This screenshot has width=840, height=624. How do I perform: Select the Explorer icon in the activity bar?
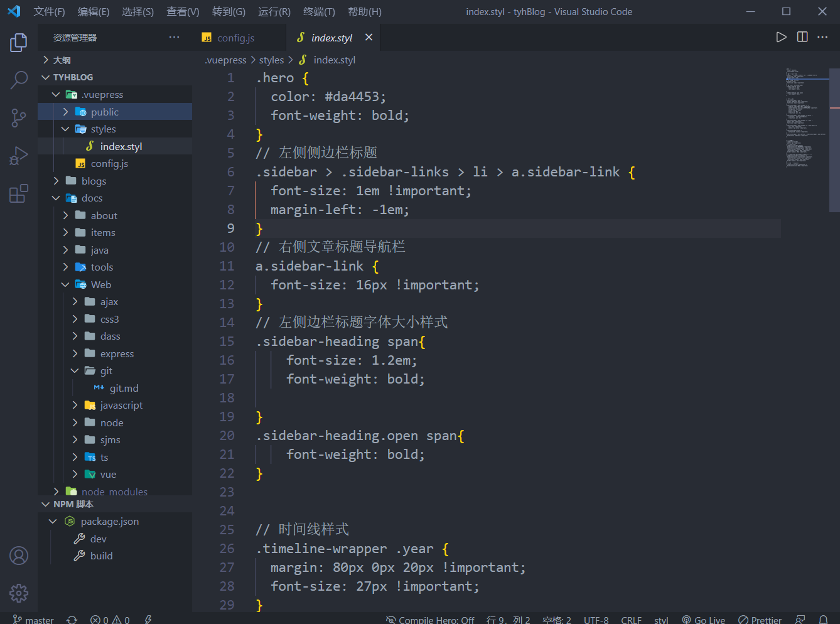point(18,42)
